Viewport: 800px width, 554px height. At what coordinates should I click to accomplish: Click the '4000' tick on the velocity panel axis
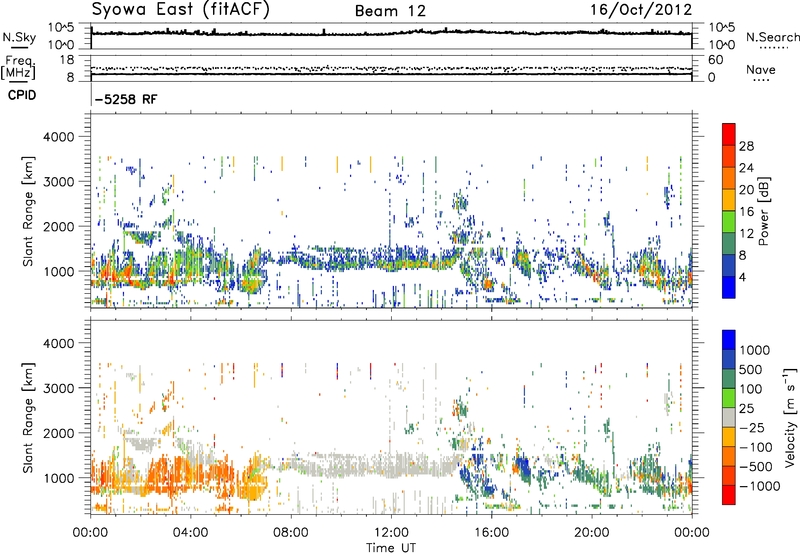[x=61, y=343]
